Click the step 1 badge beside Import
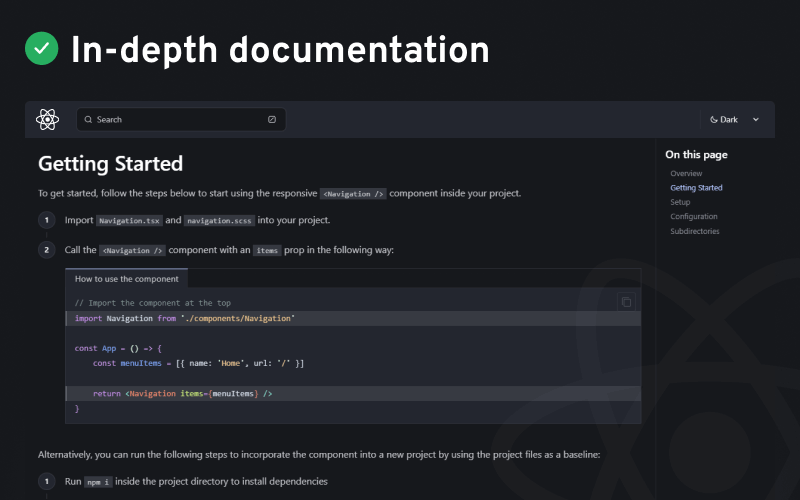Viewport: 800px width, 500px height. coord(46,220)
